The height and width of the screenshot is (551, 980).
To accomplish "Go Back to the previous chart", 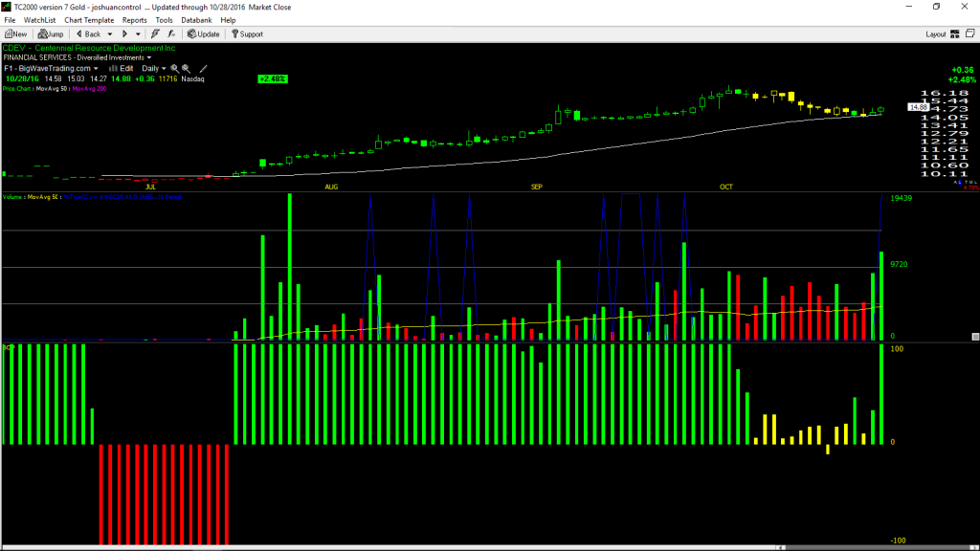I will tap(89, 34).
